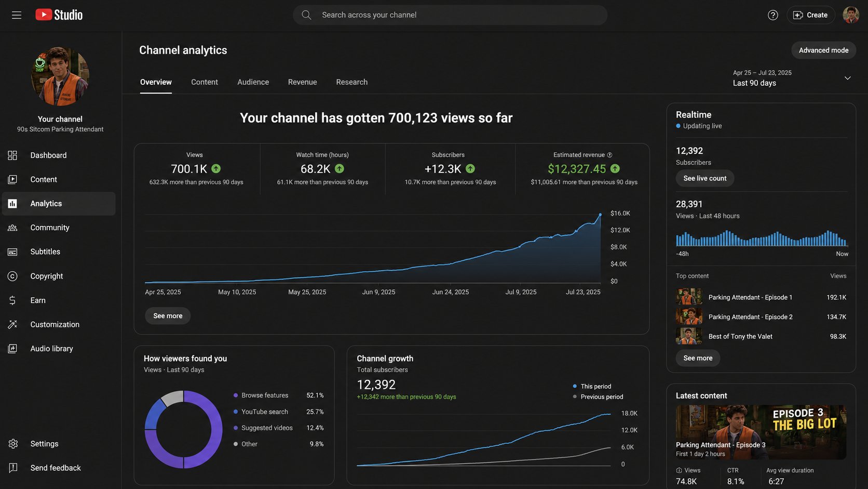Open the Settings gear icon
This screenshot has width=868, height=489.
[x=13, y=444]
